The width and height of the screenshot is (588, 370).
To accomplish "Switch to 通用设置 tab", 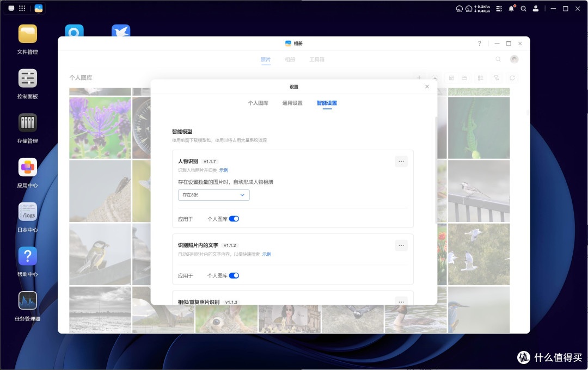I will pos(292,103).
